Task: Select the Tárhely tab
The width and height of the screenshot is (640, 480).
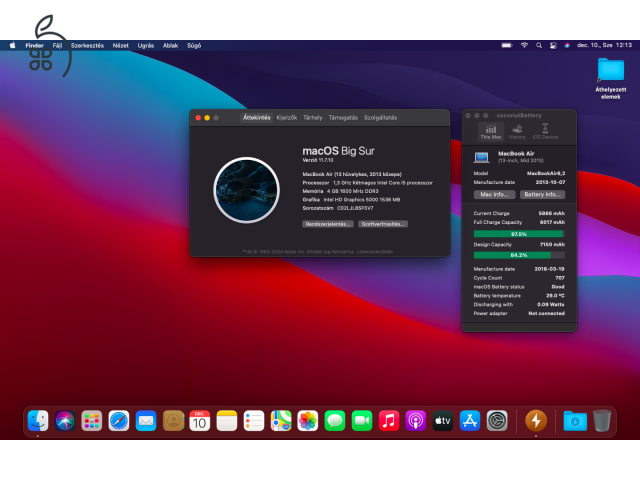Action: click(313, 117)
